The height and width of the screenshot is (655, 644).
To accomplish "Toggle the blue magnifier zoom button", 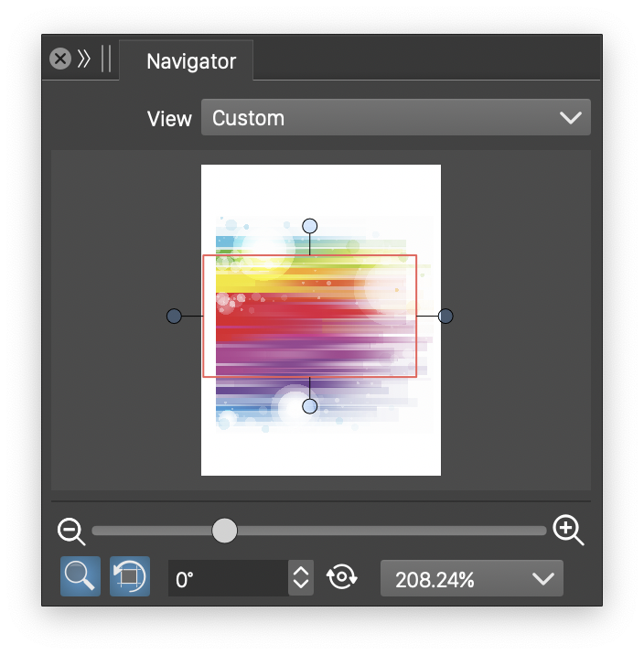I will click(80, 578).
